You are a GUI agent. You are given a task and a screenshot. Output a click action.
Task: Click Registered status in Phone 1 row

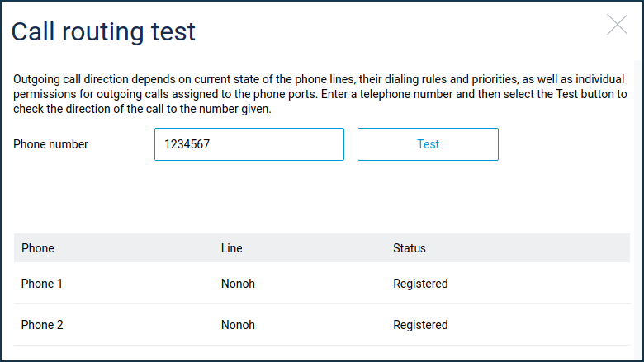pyautogui.click(x=420, y=284)
